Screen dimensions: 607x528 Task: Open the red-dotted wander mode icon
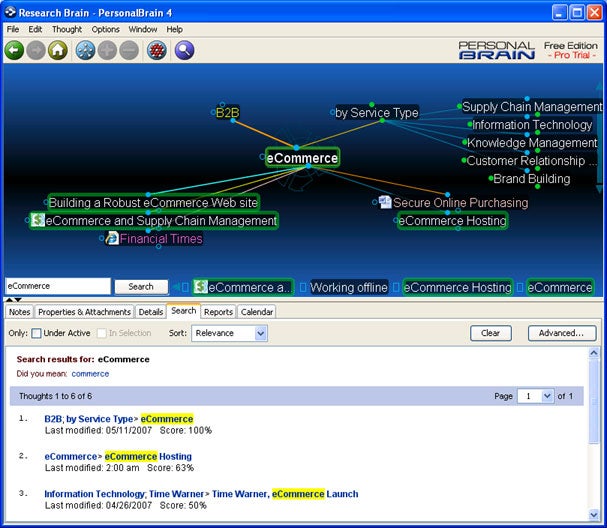[157, 50]
